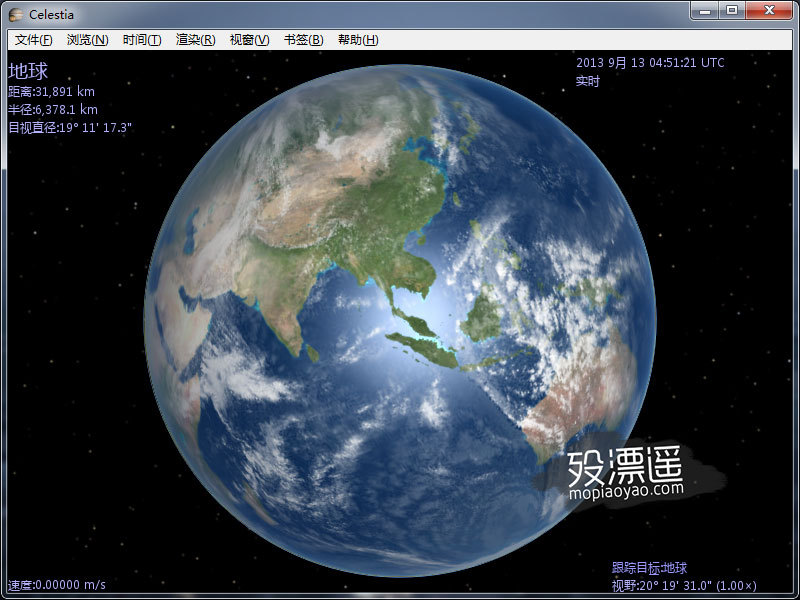
Task: Click the 实时 time rate label
Action: click(588, 81)
